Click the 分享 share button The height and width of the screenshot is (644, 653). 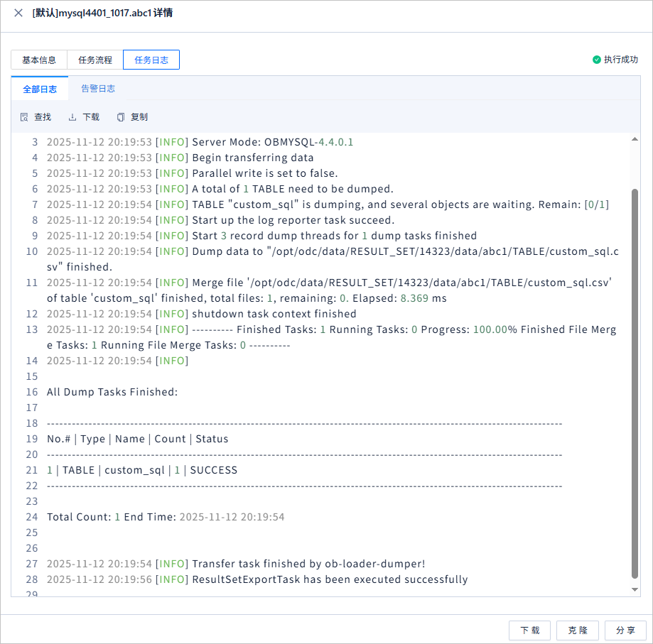(x=625, y=631)
